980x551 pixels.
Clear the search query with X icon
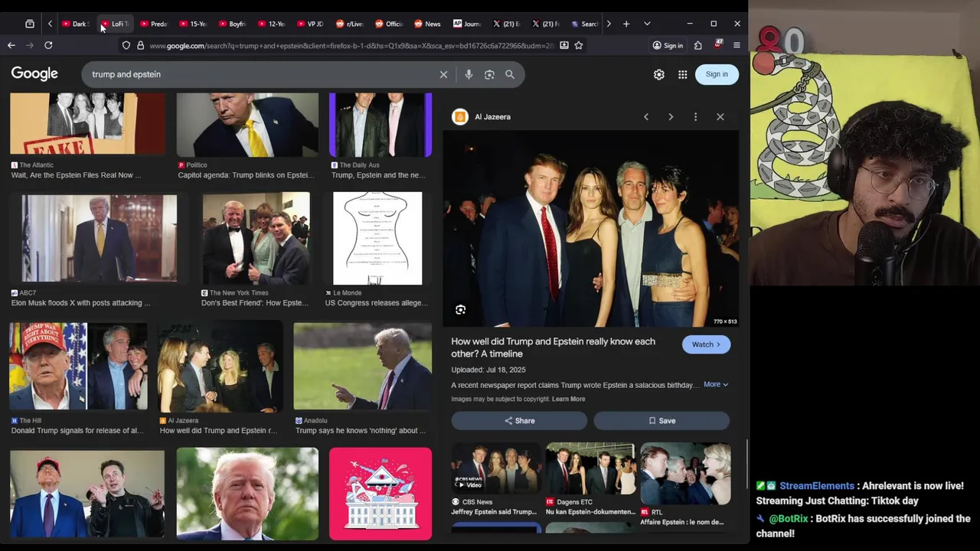pyautogui.click(x=443, y=74)
